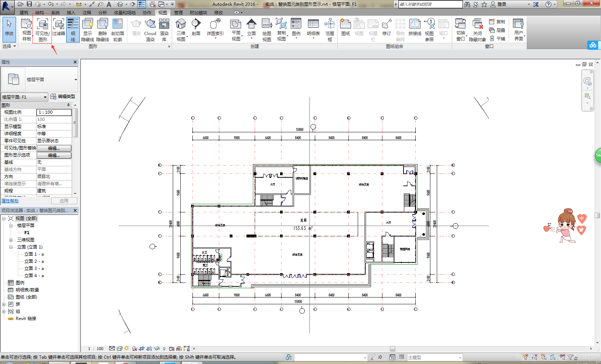This screenshot has height=364, width=601.
Task: Select the Section (剖面) tool
Action: click(196, 27)
